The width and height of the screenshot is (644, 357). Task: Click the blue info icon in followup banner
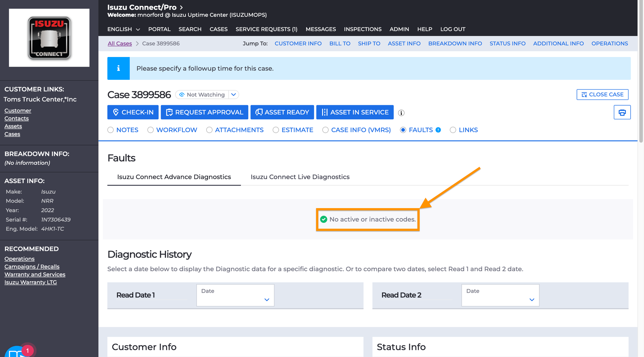[118, 68]
